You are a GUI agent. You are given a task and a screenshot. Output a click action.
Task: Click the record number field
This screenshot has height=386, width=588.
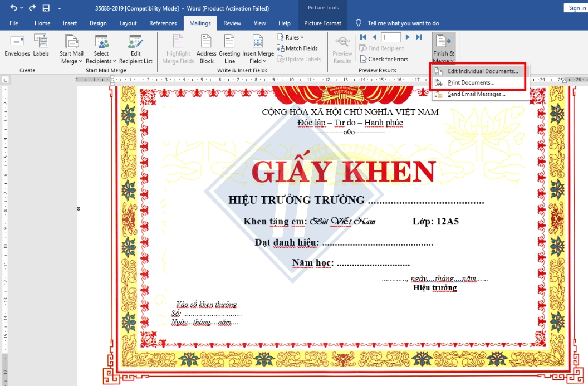(391, 37)
